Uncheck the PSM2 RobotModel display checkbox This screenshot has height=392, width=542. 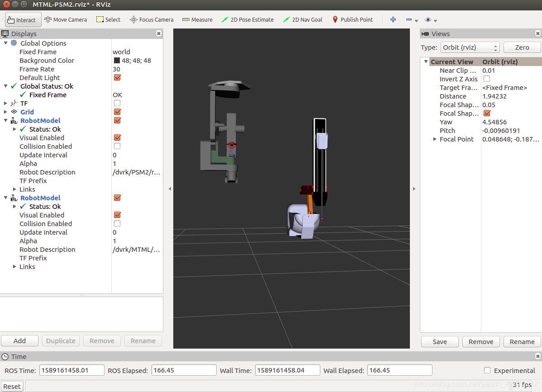(x=118, y=121)
